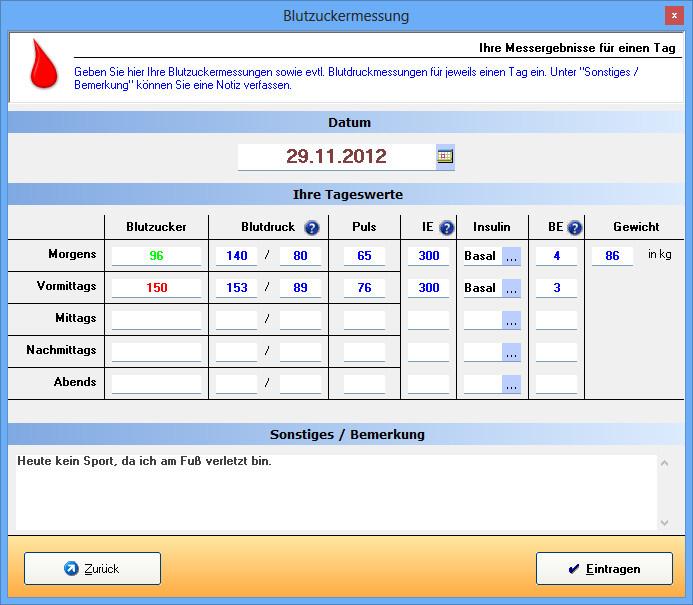The height and width of the screenshot is (605, 693).
Task: Click Morgens Puls field showing 65
Action: pyautogui.click(x=365, y=256)
